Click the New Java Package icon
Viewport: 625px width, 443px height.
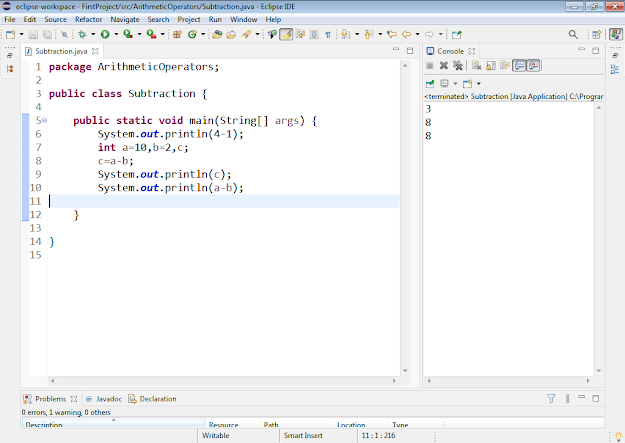click(178, 35)
